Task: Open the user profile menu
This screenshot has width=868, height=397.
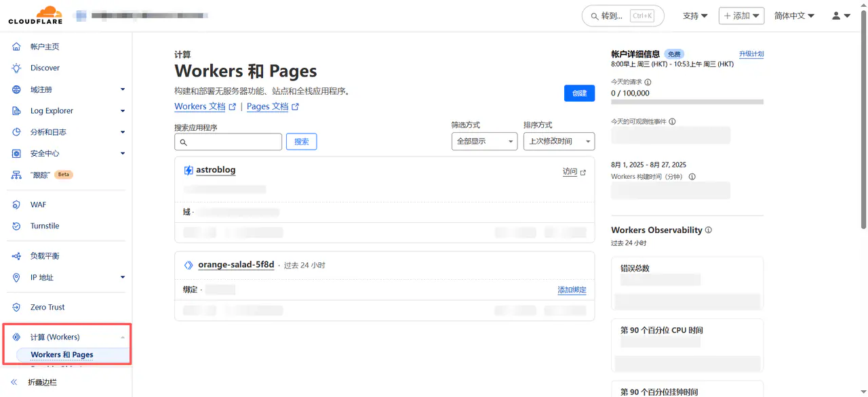Action: pyautogui.click(x=841, y=16)
